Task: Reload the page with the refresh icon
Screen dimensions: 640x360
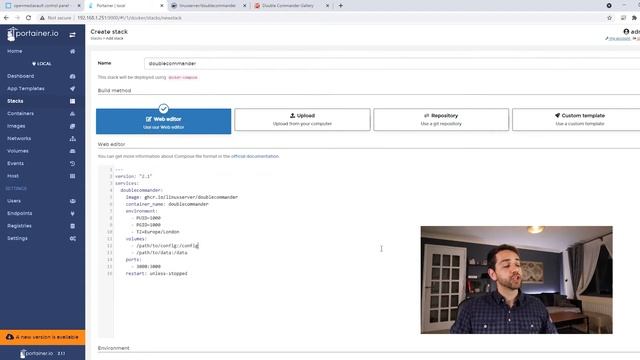Action: pos(28,18)
